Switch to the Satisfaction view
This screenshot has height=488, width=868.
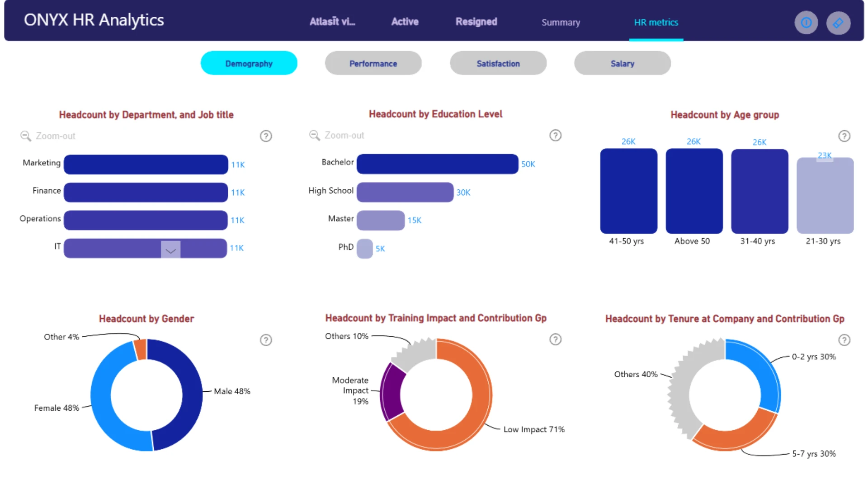click(x=498, y=63)
